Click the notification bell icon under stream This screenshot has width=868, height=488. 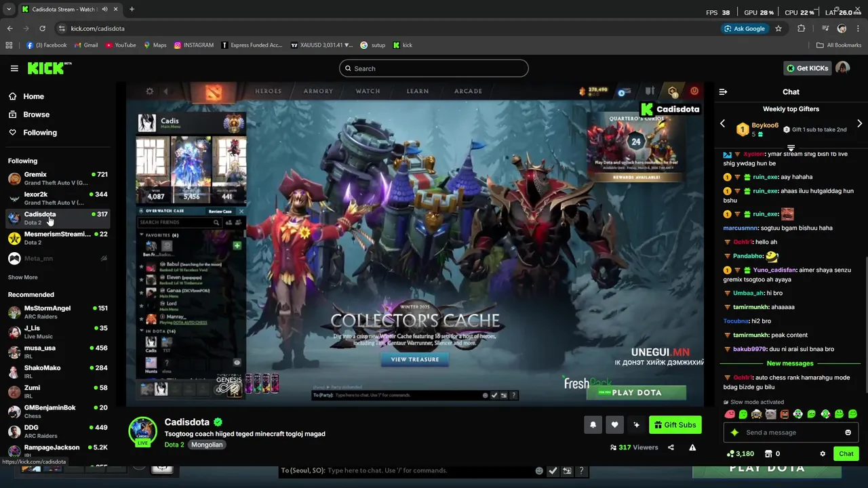(593, 425)
